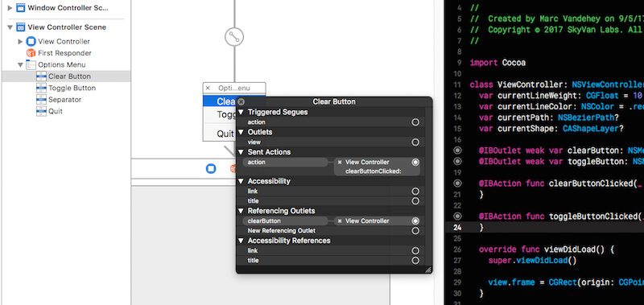Viewport: 644px width, 305px height.
Task: Click the gutter outlet circle for toggleButton line
Action: 457,161
